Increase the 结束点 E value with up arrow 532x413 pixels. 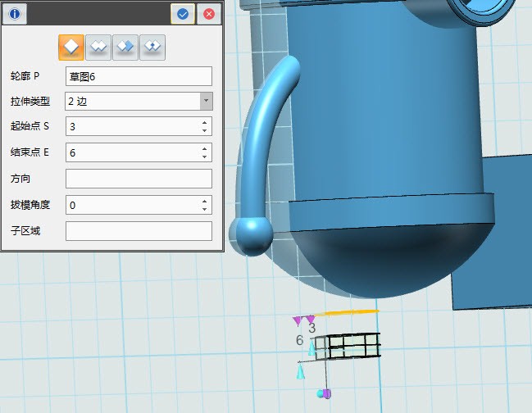tap(204, 149)
